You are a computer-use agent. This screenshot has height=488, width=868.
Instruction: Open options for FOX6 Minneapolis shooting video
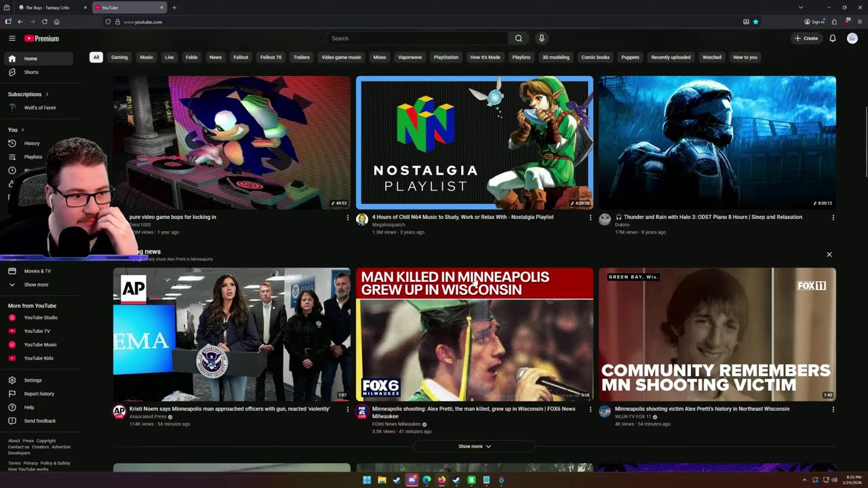click(x=590, y=409)
